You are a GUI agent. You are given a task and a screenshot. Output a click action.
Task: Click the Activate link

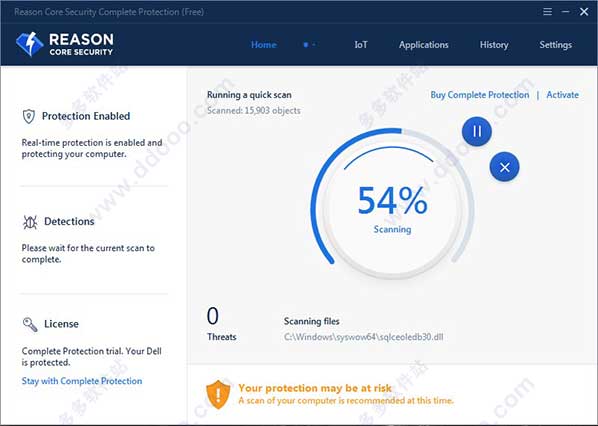click(563, 95)
